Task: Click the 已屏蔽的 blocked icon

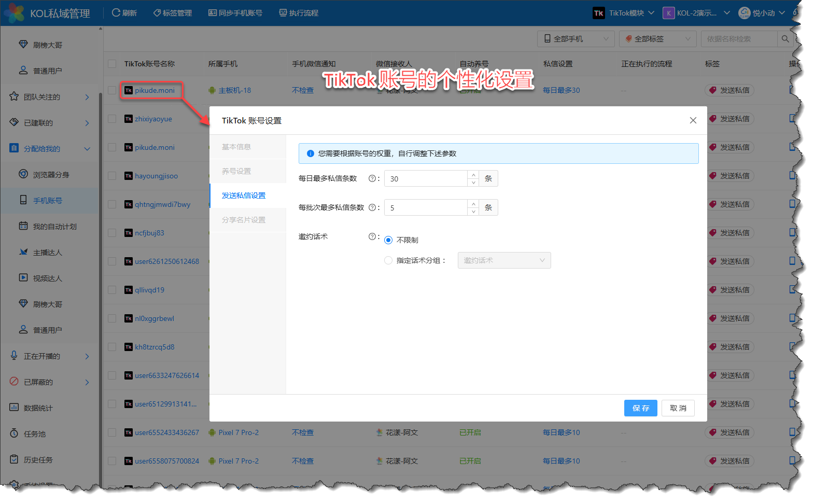Action: coord(14,381)
